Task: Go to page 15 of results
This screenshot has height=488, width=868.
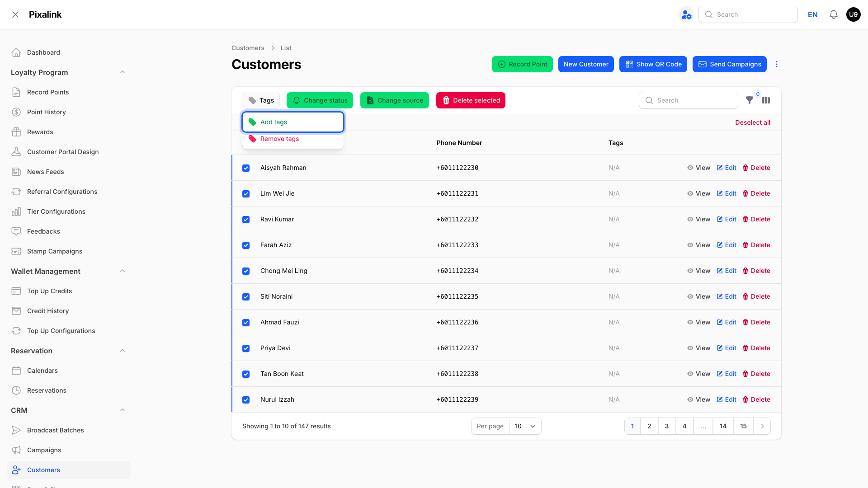Action: pos(743,426)
